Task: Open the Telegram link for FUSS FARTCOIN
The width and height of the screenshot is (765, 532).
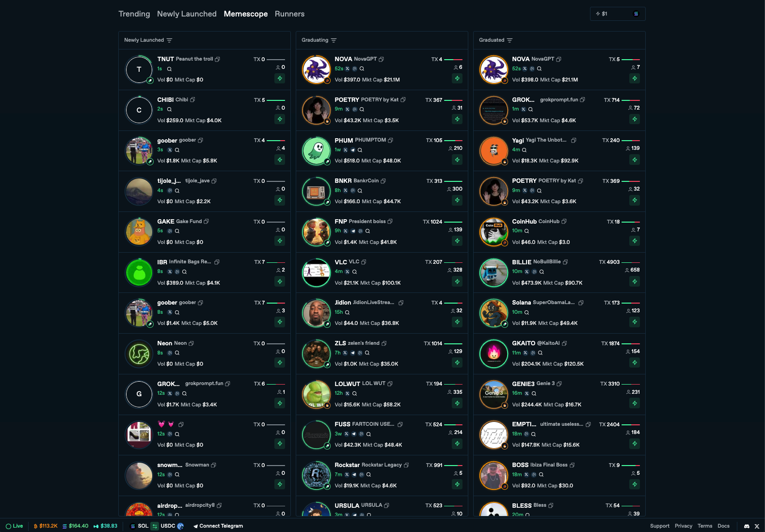Action: click(x=354, y=434)
